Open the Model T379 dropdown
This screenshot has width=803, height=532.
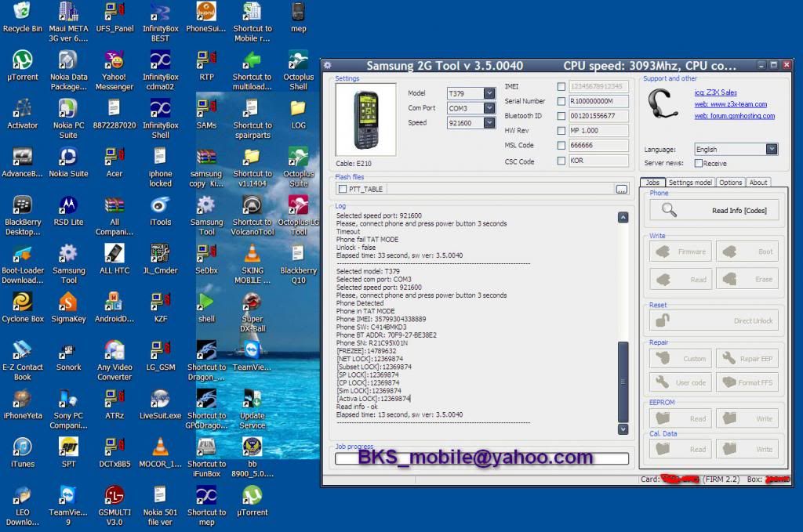point(489,93)
